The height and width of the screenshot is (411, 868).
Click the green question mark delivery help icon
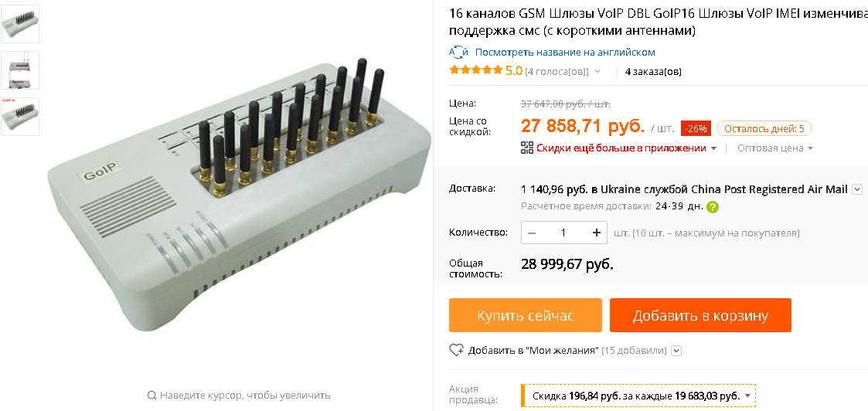point(713,207)
